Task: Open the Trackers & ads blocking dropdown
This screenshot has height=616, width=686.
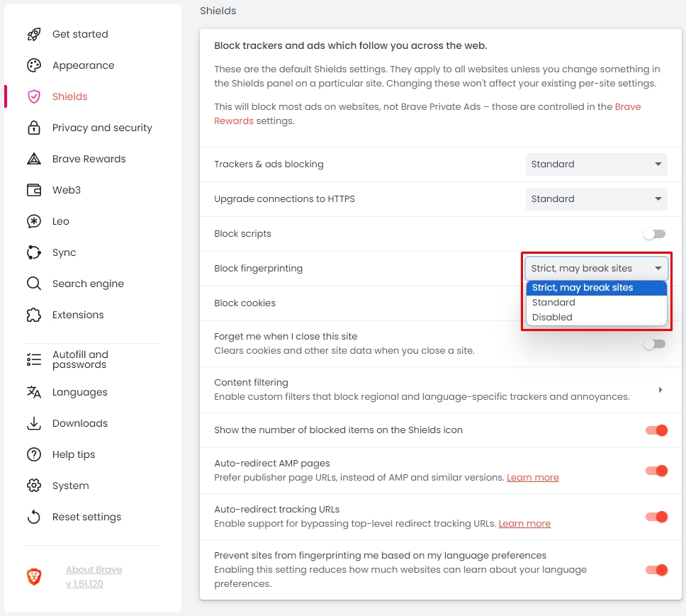Action: tap(596, 164)
